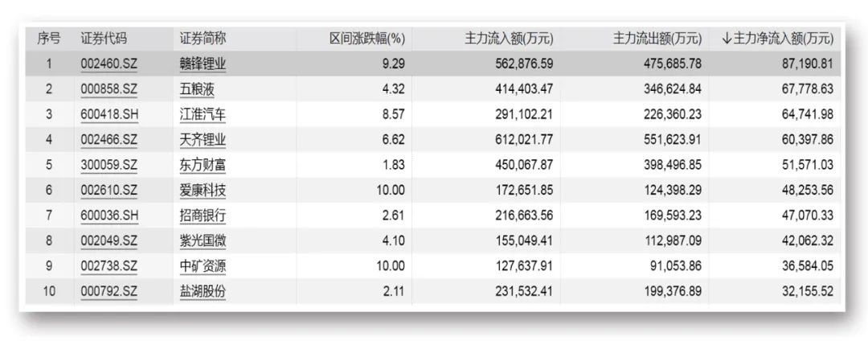Screen dimensions: 868x341
Task: Open the 爱康科技 stock link
Action: point(203,191)
